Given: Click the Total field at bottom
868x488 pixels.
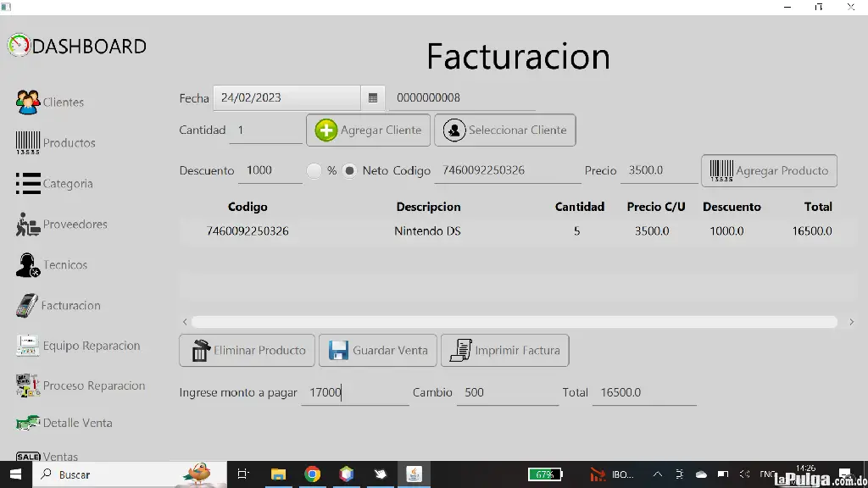Looking at the screenshot, I should [x=644, y=393].
